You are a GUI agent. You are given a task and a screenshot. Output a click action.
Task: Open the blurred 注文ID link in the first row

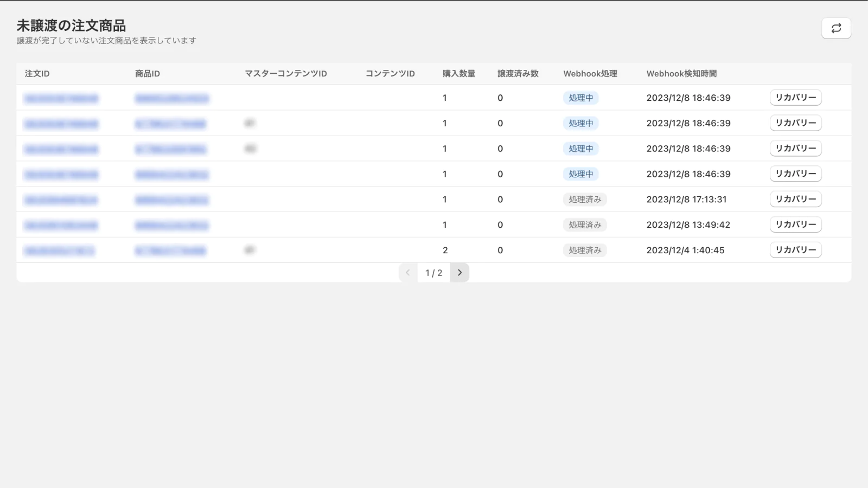point(61,99)
